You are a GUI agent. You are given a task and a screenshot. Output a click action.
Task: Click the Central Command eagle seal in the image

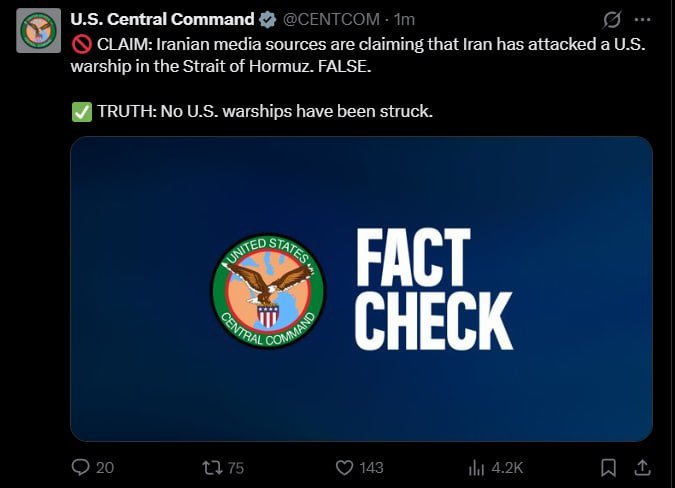point(269,291)
